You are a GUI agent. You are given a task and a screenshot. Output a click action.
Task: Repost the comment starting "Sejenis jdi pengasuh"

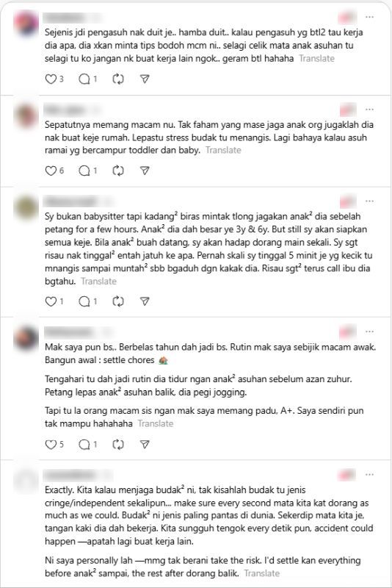point(118,79)
